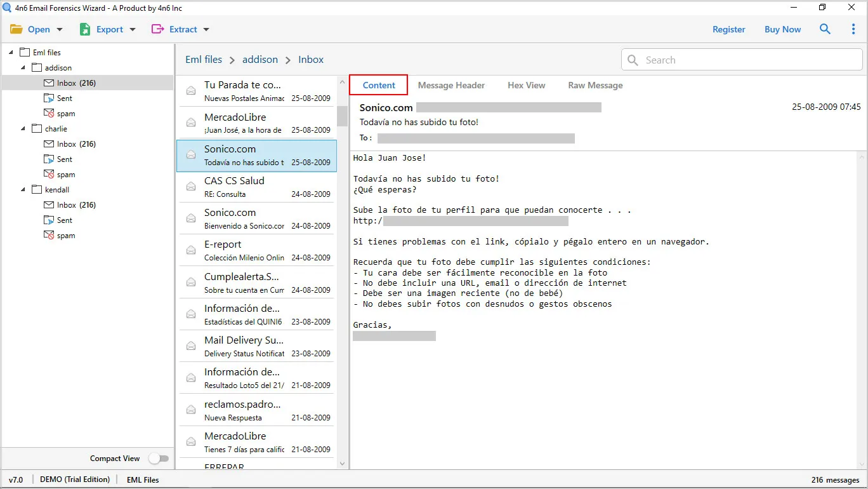The height and width of the screenshot is (489, 868).
Task: Click into the Search input field
Action: click(742, 60)
